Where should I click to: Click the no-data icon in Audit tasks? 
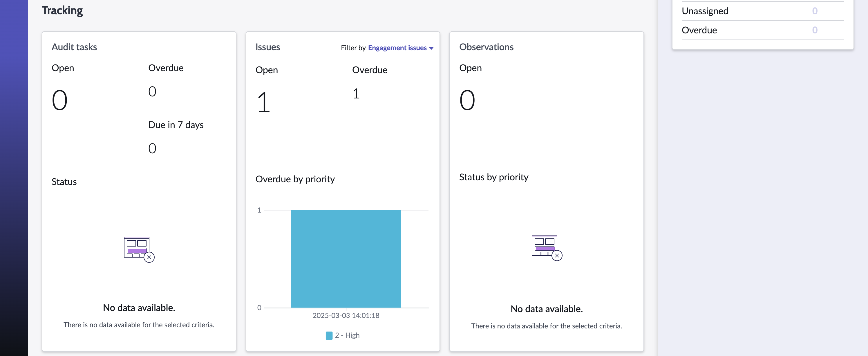pos(139,249)
